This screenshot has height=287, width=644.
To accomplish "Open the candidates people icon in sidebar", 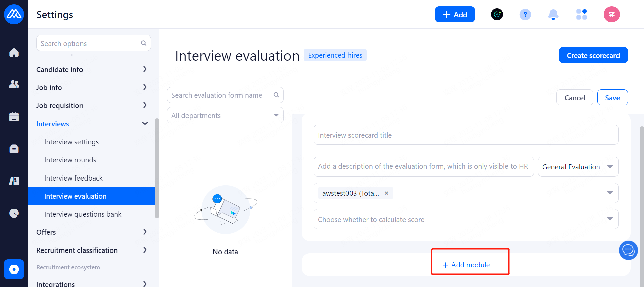I will pos(14,84).
